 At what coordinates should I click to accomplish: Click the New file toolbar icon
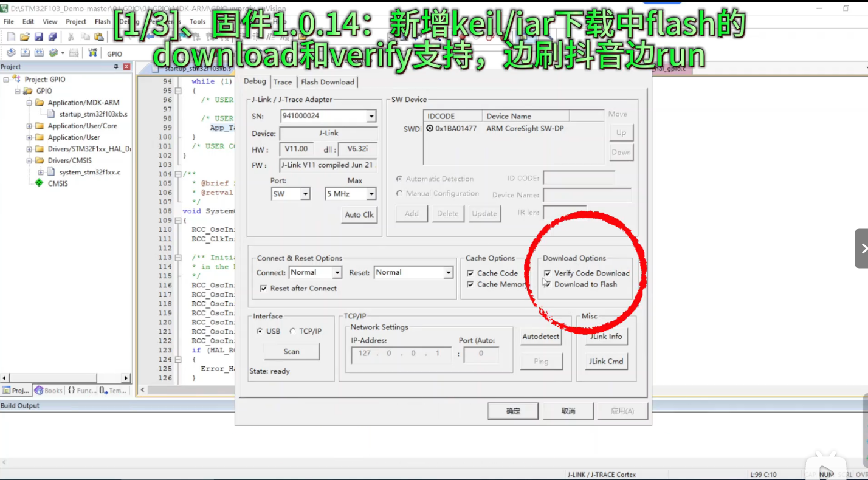click(x=11, y=37)
